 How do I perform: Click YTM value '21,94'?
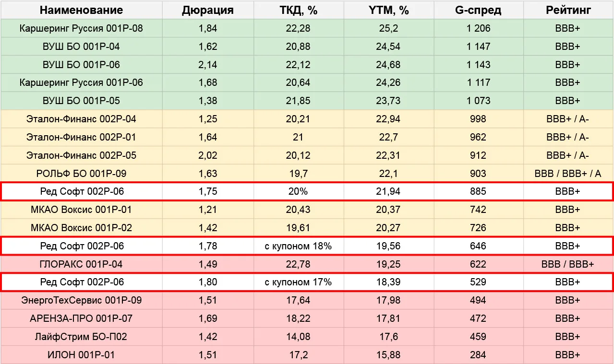[388, 191]
